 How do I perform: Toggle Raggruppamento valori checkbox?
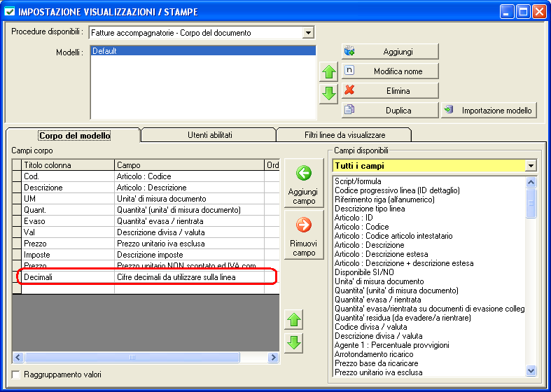(16, 374)
